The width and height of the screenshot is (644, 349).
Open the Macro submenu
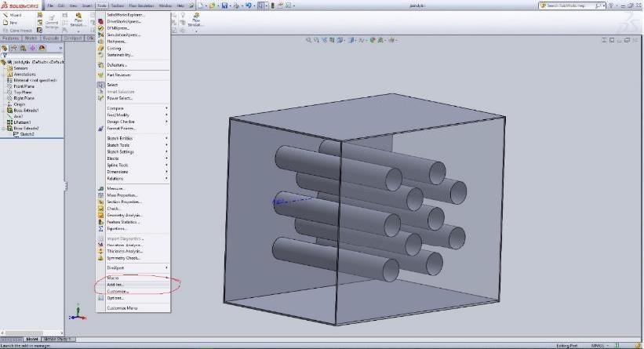tap(133, 278)
